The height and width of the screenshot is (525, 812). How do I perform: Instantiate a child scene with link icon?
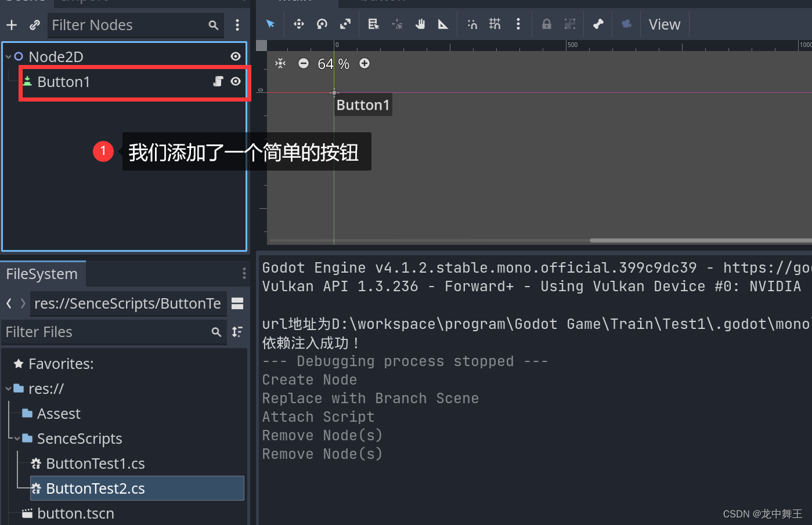35,25
